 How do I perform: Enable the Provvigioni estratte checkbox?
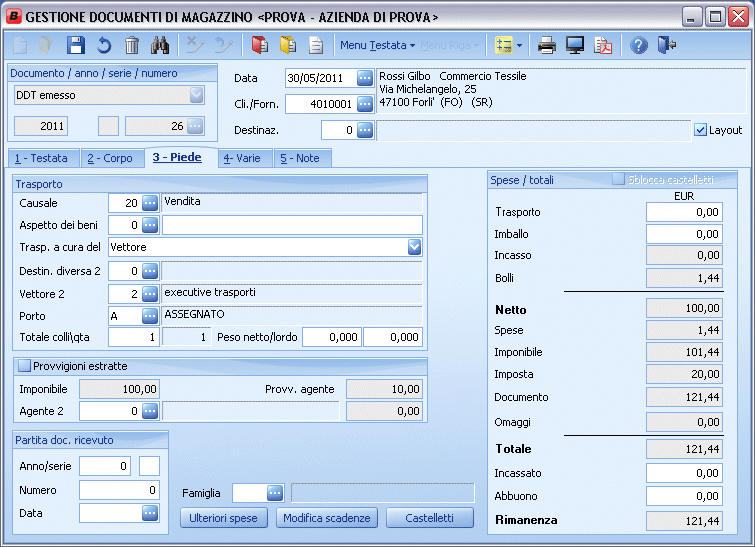[25, 366]
